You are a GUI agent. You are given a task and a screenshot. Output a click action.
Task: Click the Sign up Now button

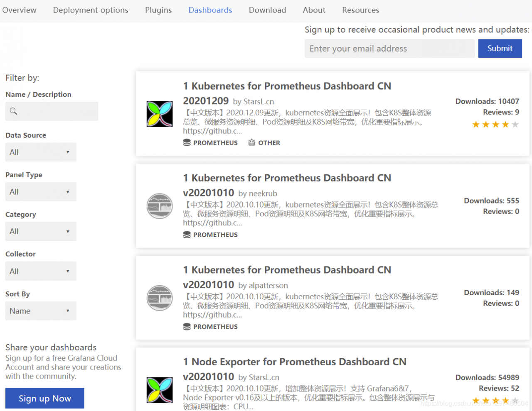tap(45, 399)
